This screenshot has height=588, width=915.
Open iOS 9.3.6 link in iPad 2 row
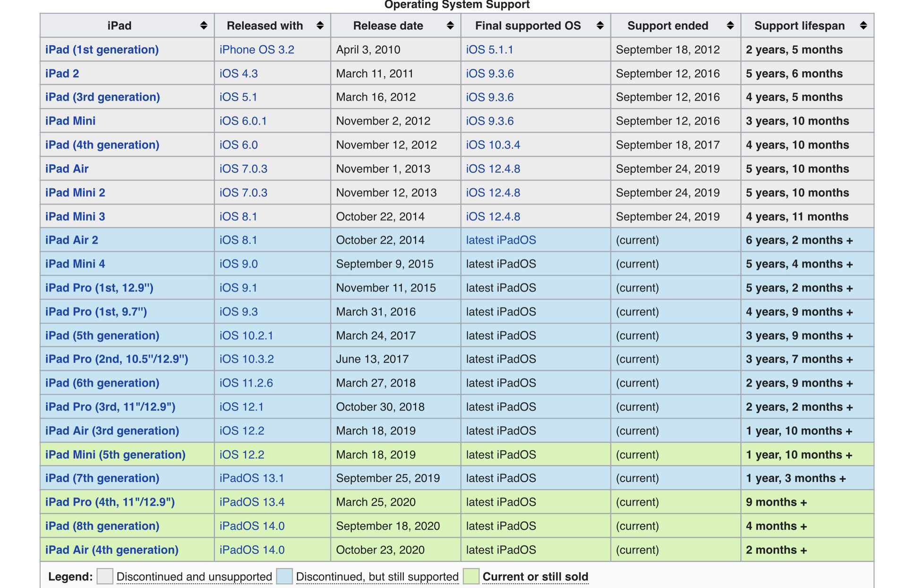tap(490, 74)
